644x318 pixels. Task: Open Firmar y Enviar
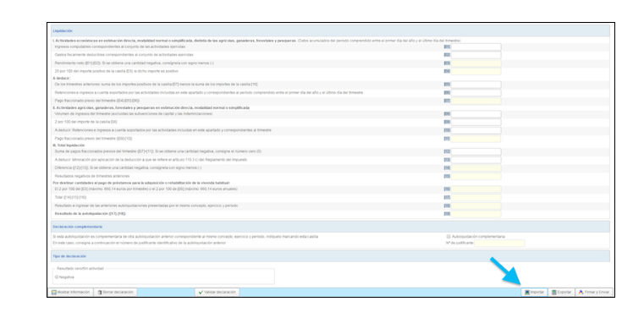pos(594,292)
